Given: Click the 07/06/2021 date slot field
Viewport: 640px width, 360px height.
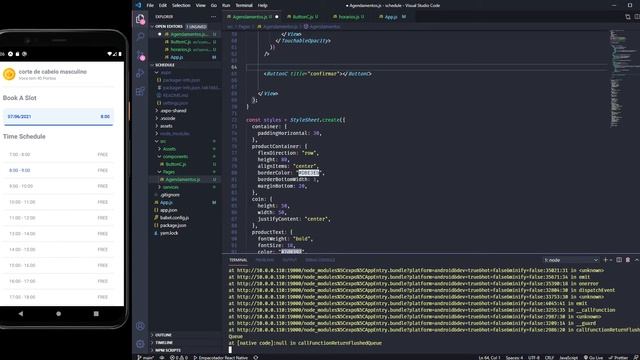Looking at the screenshot, I should tap(58, 117).
